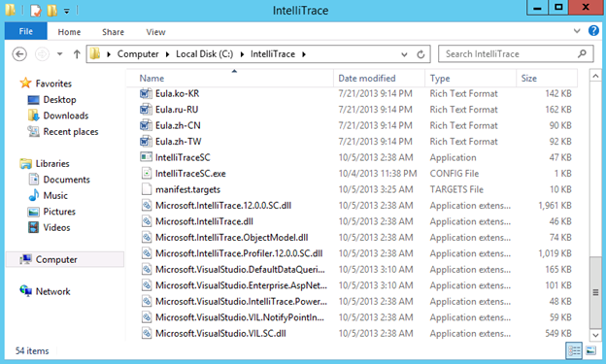
Task: Open Favorites star in navigation pane
Action: 25,83
